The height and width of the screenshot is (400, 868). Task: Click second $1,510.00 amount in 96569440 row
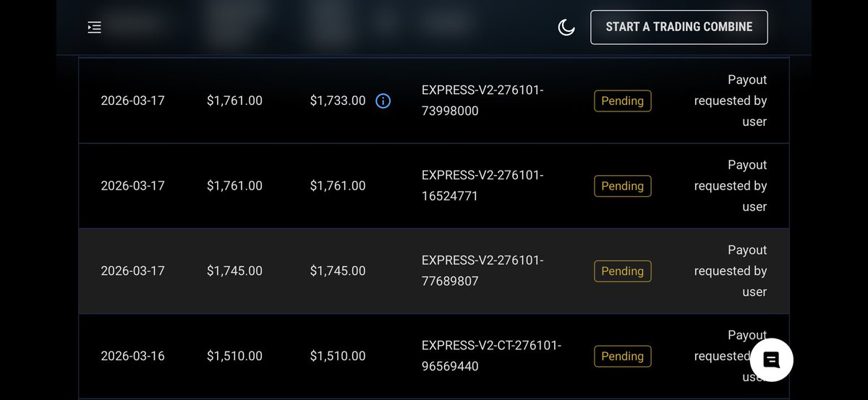point(338,356)
